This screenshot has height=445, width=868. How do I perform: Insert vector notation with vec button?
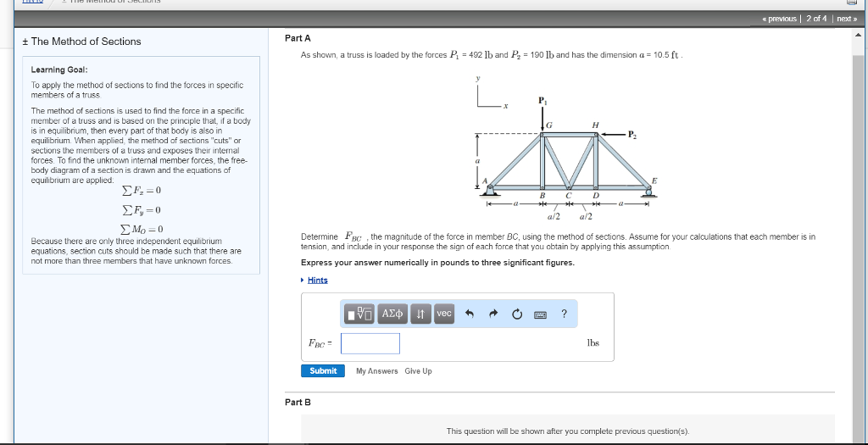pos(444,314)
